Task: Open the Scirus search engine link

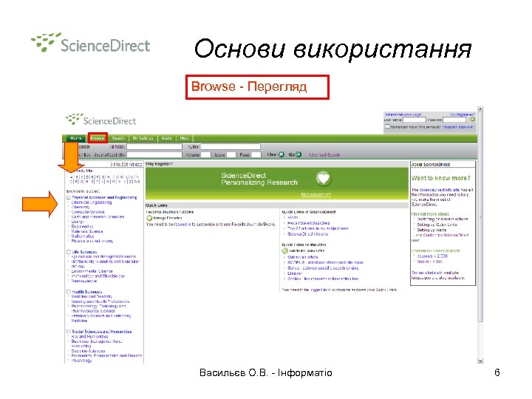Action: point(323,268)
